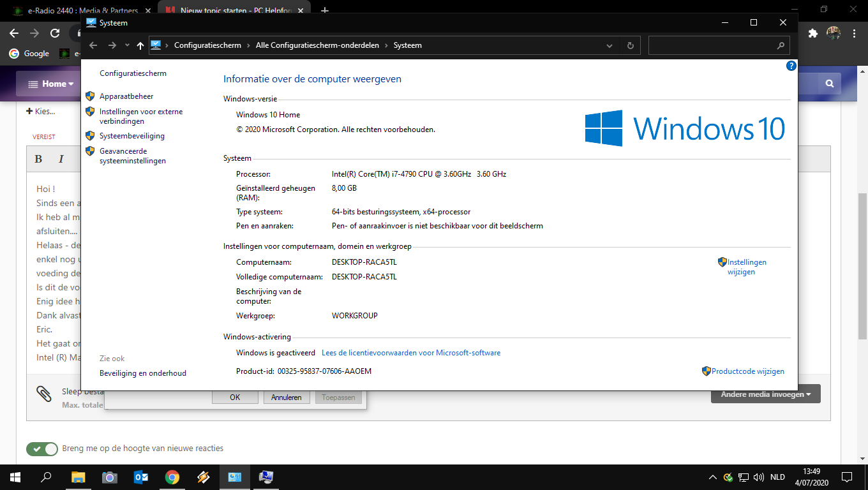Open Chrome extensions puzzle icon

coord(812,33)
